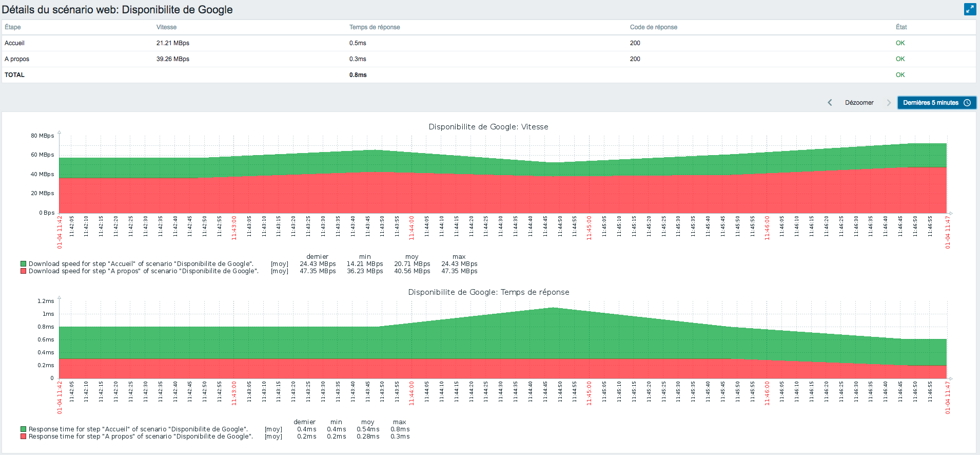Click the clock icon in time selector
This screenshot has height=455, width=980.
coord(967,103)
